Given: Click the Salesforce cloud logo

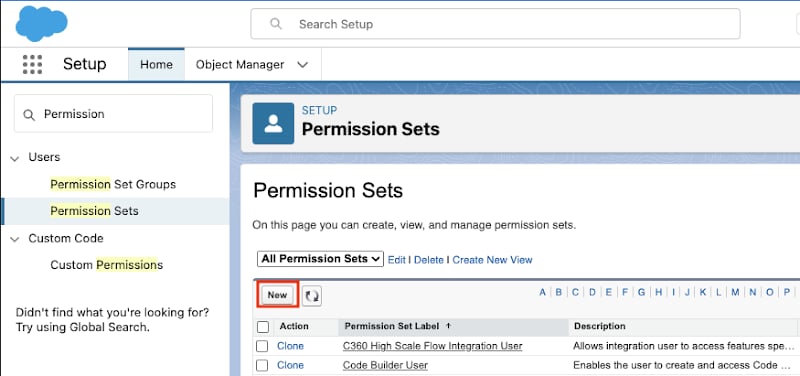Looking at the screenshot, I should [x=41, y=23].
